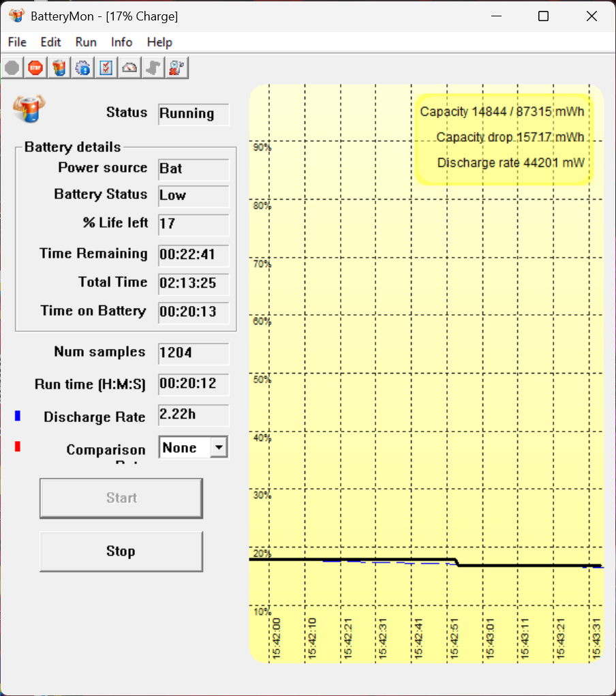Click the Num samples value 1204
Viewport: 616px width, 696px height.
(194, 354)
